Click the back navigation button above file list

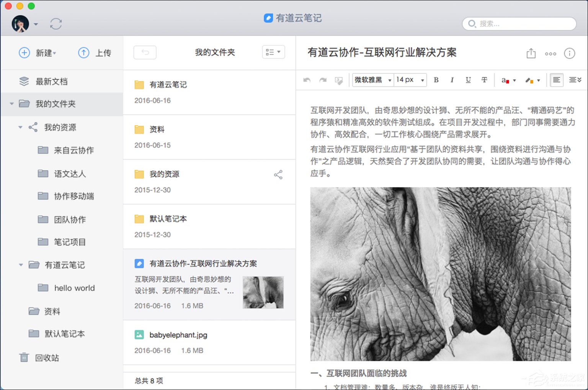point(145,52)
